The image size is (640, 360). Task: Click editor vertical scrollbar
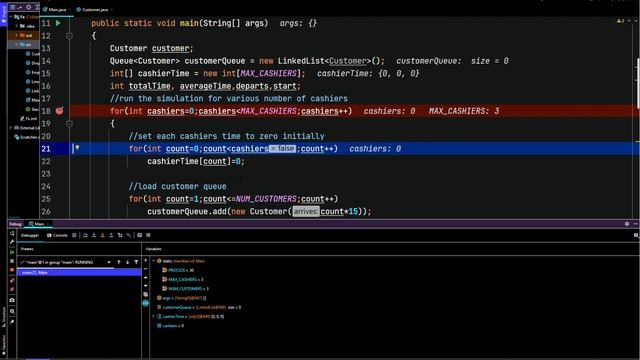638,84
